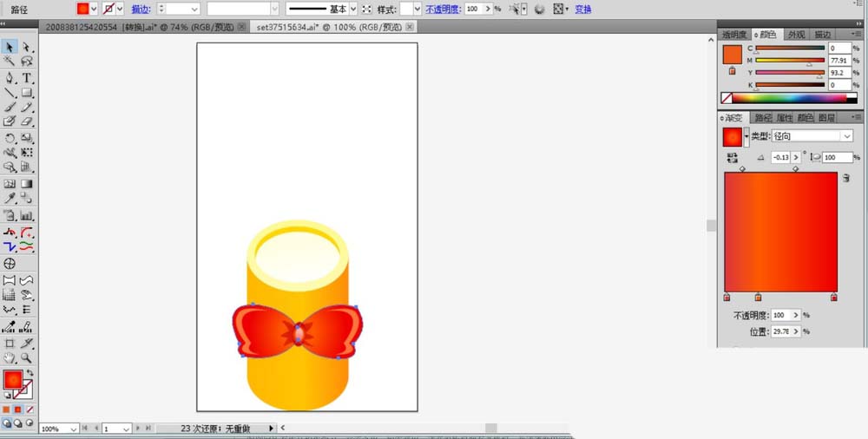868x439 pixels.
Task: Click the M magenta slider track
Action: [789, 61]
